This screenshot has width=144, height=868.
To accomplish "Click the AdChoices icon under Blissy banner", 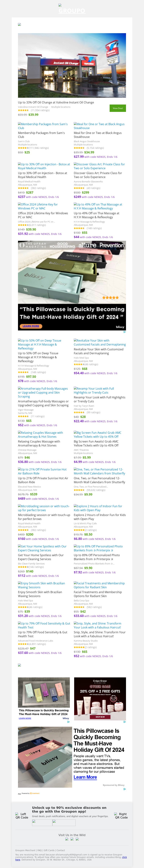I will [x=124, y=332].
